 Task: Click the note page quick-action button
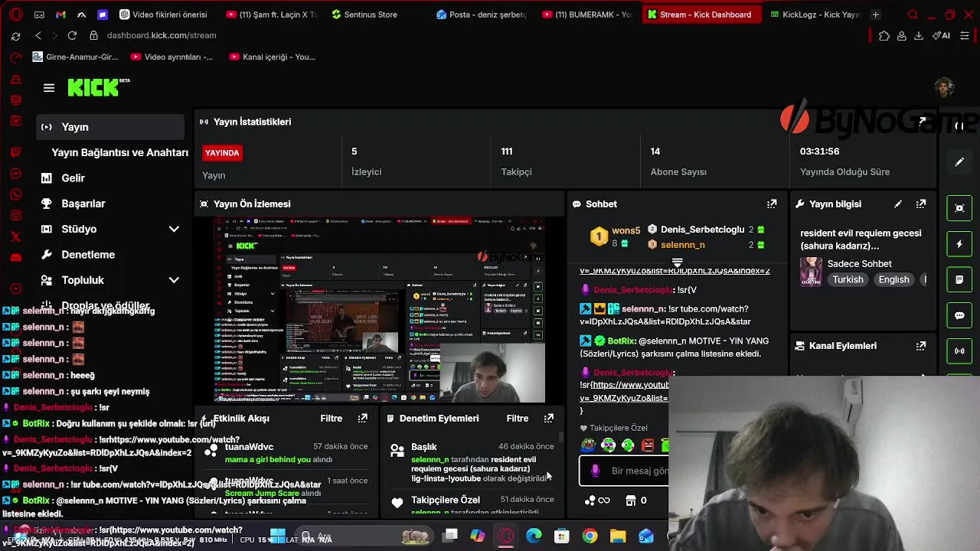point(959,280)
